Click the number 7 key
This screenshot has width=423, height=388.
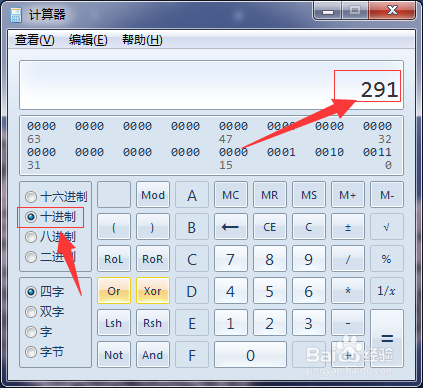(x=231, y=259)
